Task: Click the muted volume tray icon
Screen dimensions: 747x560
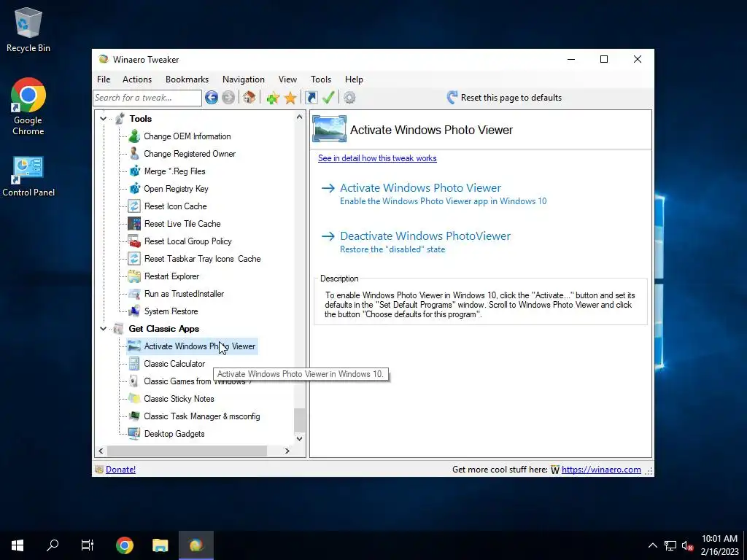Action: 687,545
